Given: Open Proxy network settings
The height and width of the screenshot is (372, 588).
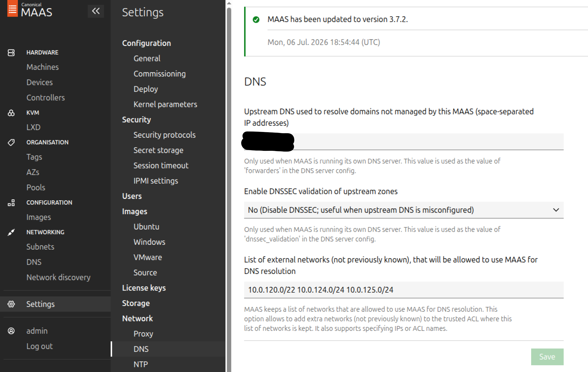Looking at the screenshot, I should [143, 334].
